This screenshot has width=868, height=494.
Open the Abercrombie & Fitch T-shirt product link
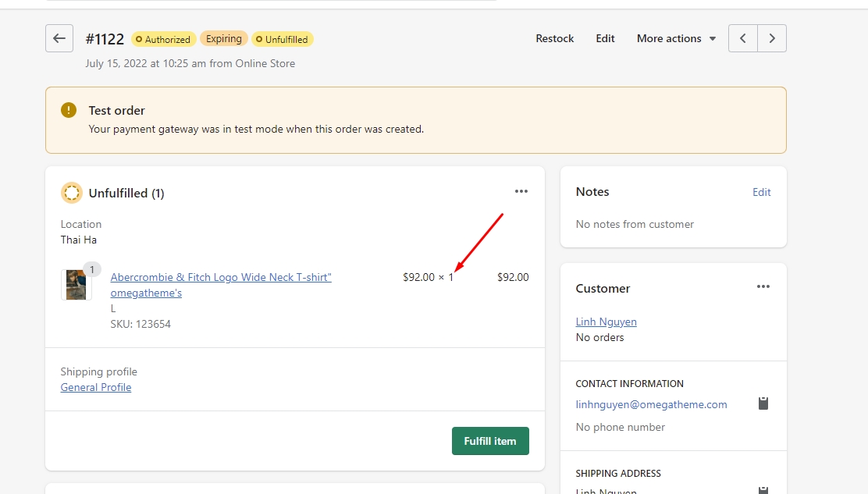[221, 277]
